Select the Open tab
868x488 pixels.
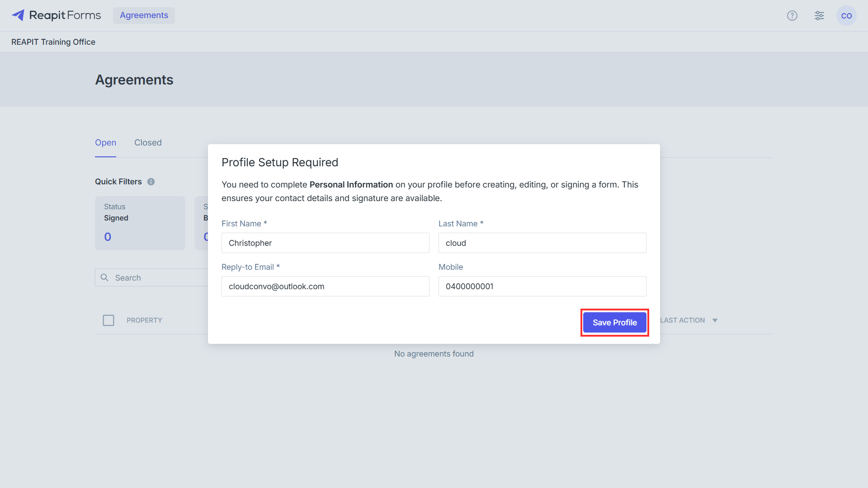105,142
